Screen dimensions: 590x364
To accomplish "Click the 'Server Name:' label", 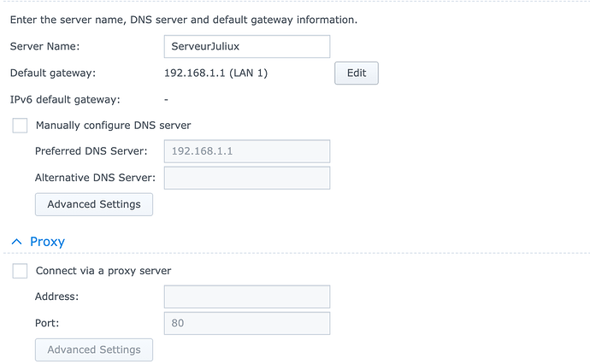I will [x=44, y=47].
